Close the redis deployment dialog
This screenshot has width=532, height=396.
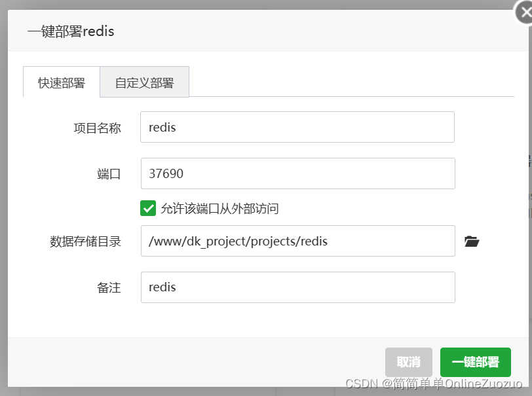pyautogui.click(x=525, y=12)
